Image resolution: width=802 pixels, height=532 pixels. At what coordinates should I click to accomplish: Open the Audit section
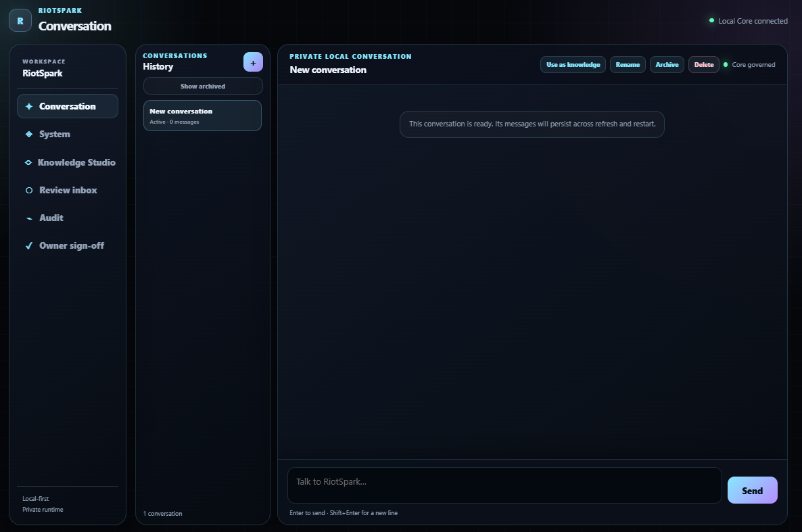68,218
